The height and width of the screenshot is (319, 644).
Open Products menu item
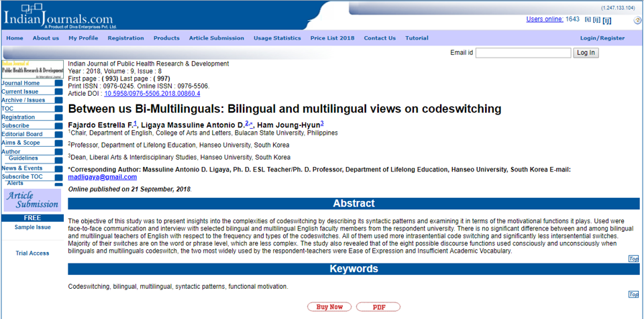(166, 38)
